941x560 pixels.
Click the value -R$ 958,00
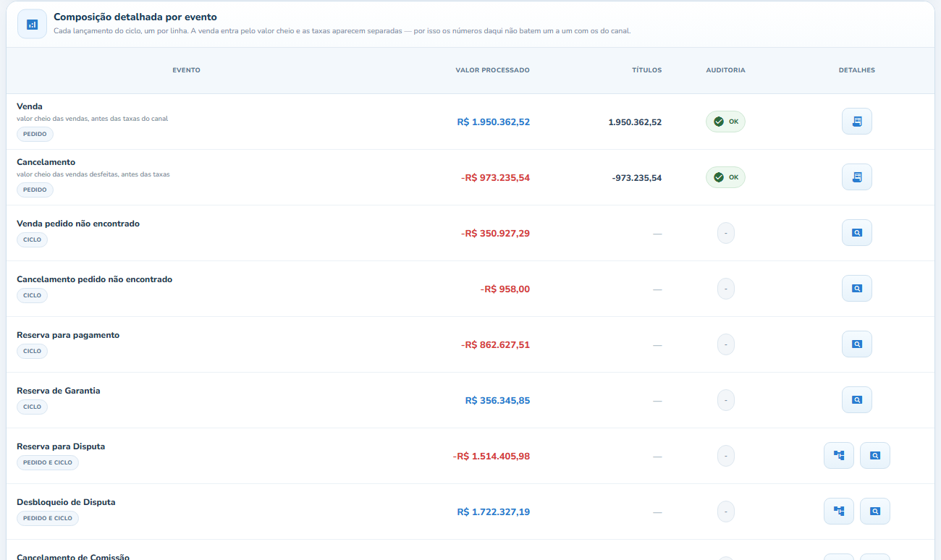point(505,289)
